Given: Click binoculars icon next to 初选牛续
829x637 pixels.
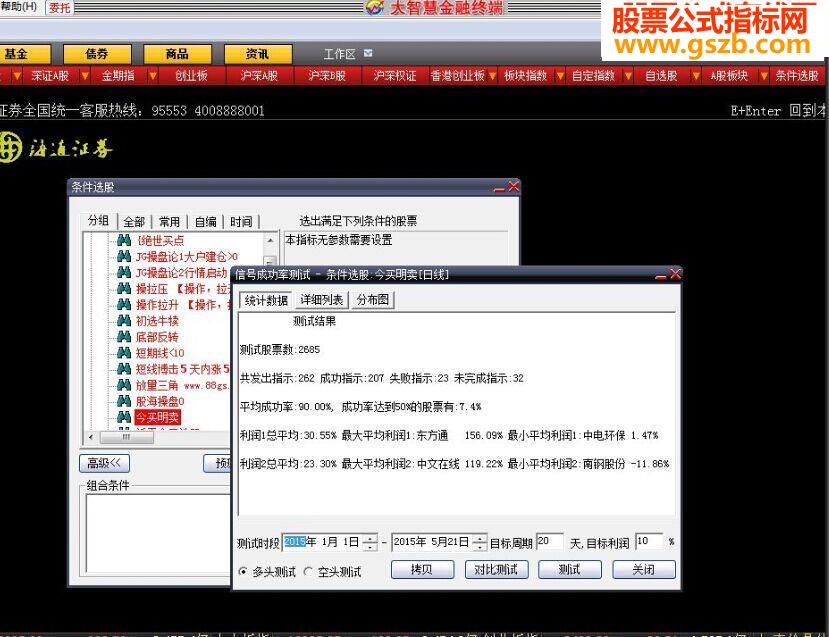Looking at the screenshot, I should pos(124,321).
